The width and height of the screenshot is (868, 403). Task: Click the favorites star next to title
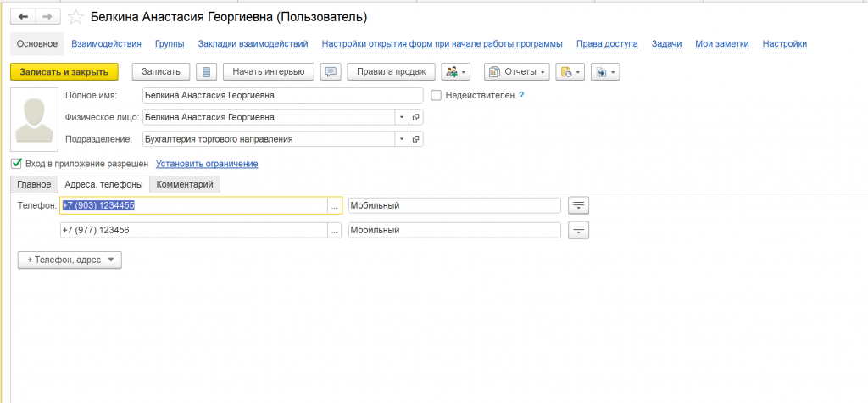click(x=76, y=17)
